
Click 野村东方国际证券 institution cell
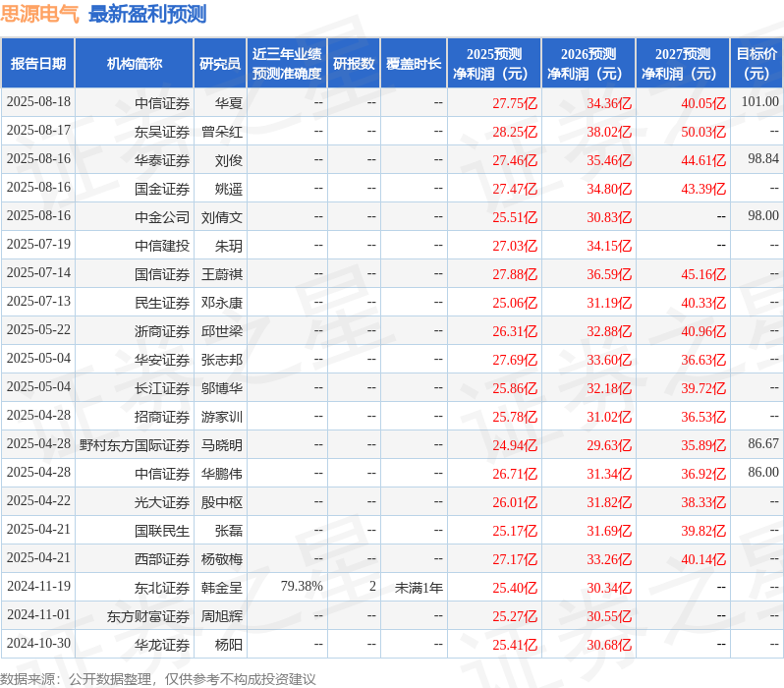click(135, 445)
